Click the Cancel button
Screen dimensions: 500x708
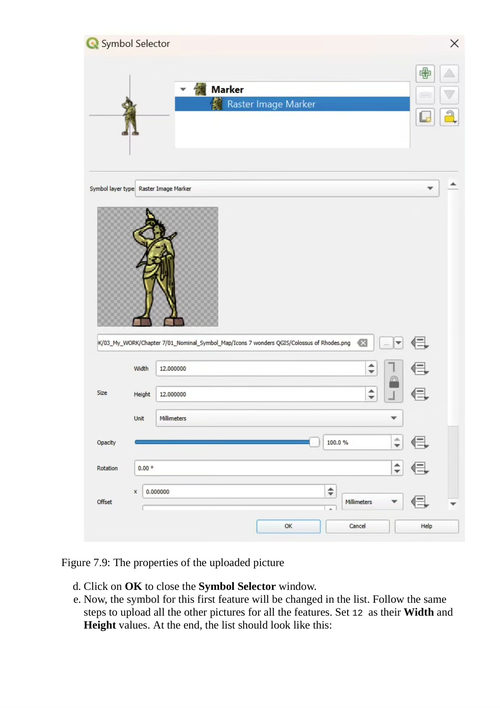(x=357, y=526)
